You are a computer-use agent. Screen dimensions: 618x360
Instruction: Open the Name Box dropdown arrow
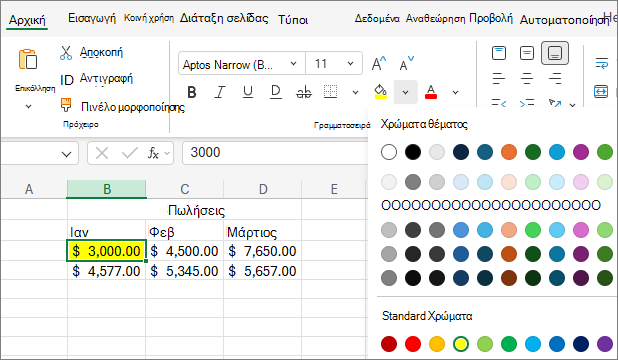[x=66, y=153]
